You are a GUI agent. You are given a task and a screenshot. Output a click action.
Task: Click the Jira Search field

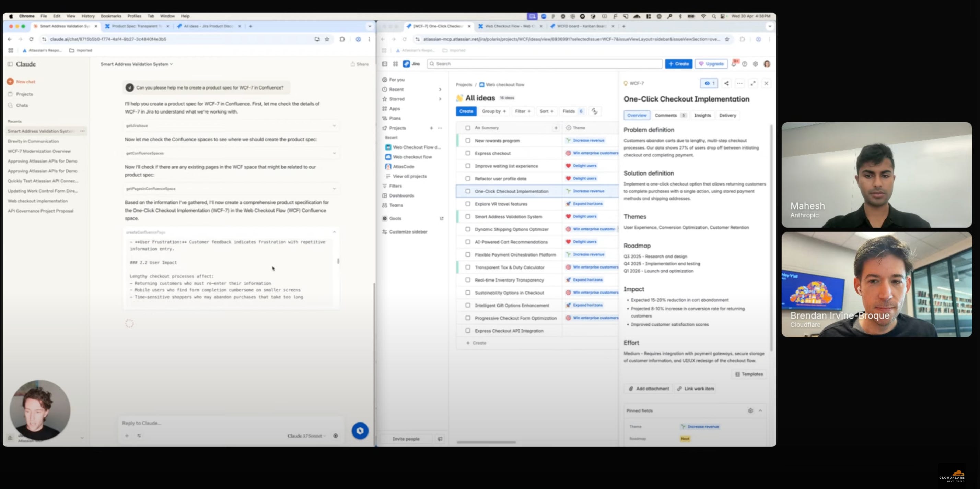pyautogui.click(x=545, y=64)
